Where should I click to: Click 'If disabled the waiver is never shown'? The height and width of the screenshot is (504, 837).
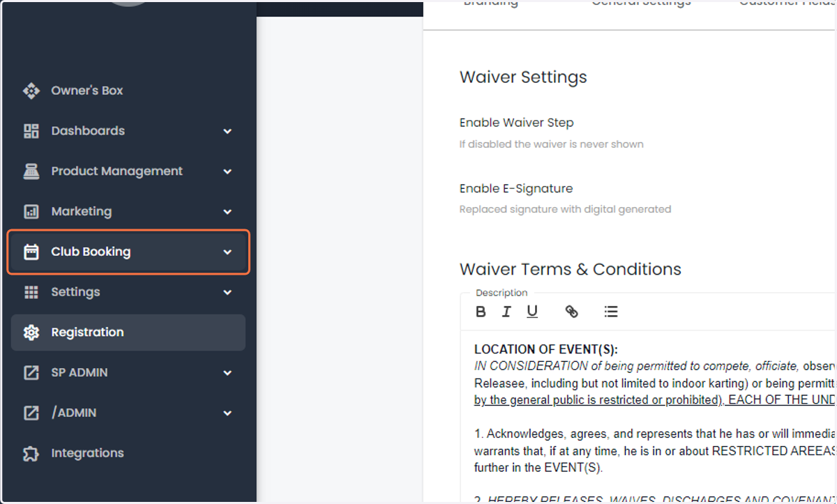(x=551, y=144)
